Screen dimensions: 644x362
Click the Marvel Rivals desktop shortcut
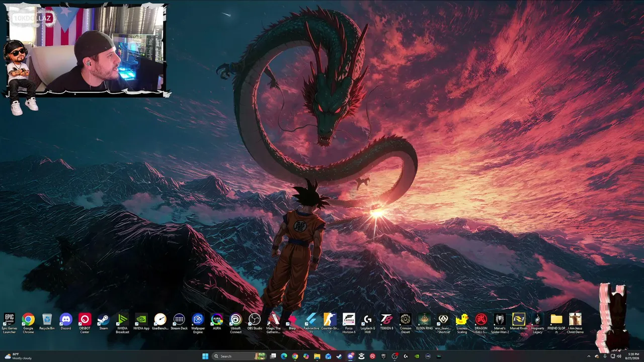click(x=519, y=322)
